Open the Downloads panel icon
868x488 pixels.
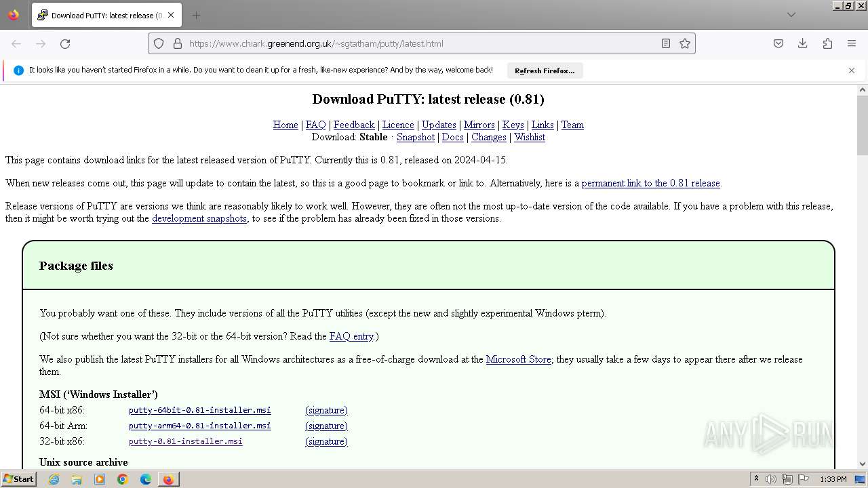[803, 43]
